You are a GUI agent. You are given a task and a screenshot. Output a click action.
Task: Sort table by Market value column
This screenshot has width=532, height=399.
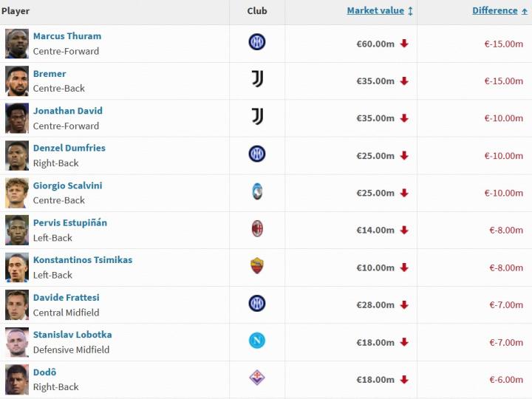[x=375, y=11]
